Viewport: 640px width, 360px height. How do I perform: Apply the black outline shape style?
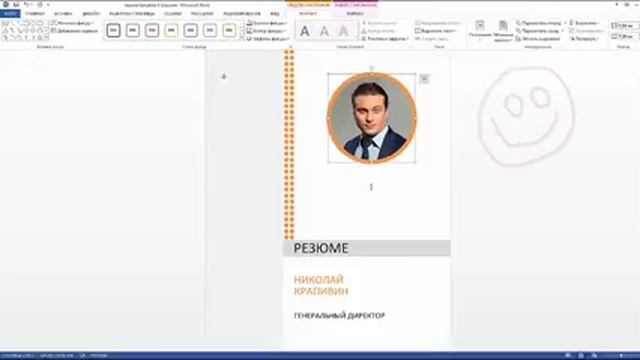tap(113, 30)
